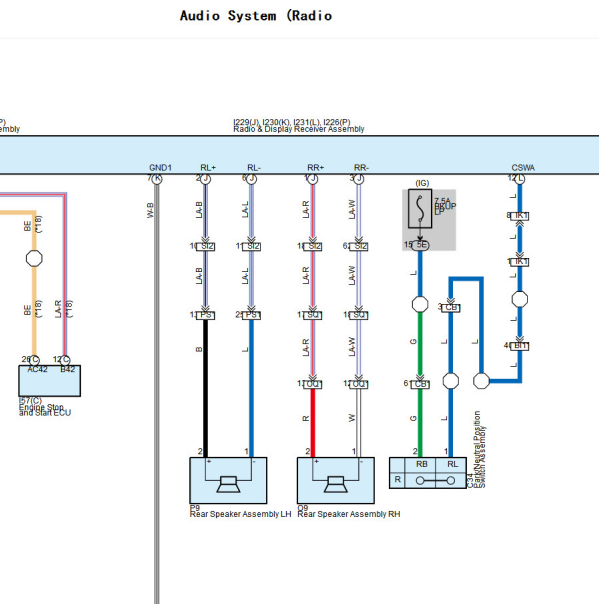
Task: Click the (J) pin circle under RR+
Action: click(313, 179)
